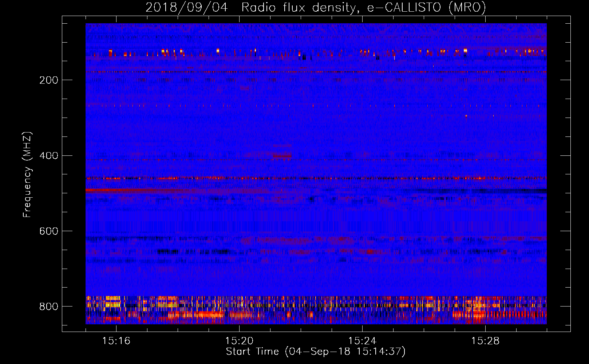Select the Start Time axis label text
The width and height of the screenshot is (589, 364).
(316, 352)
